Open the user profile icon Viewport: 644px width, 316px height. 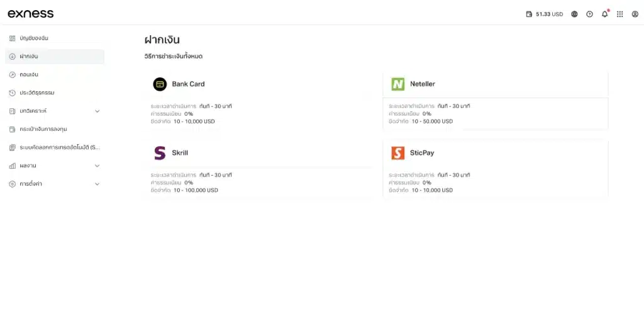(635, 14)
